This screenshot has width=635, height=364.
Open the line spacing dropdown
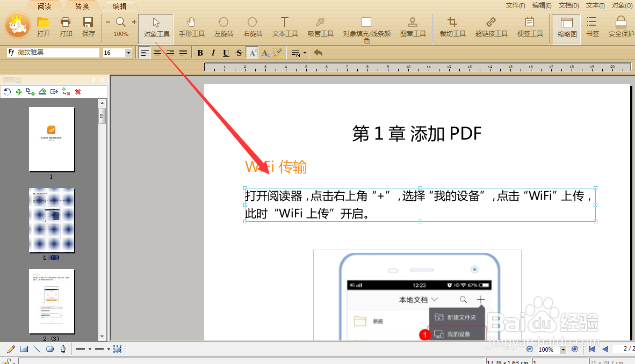point(299,53)
